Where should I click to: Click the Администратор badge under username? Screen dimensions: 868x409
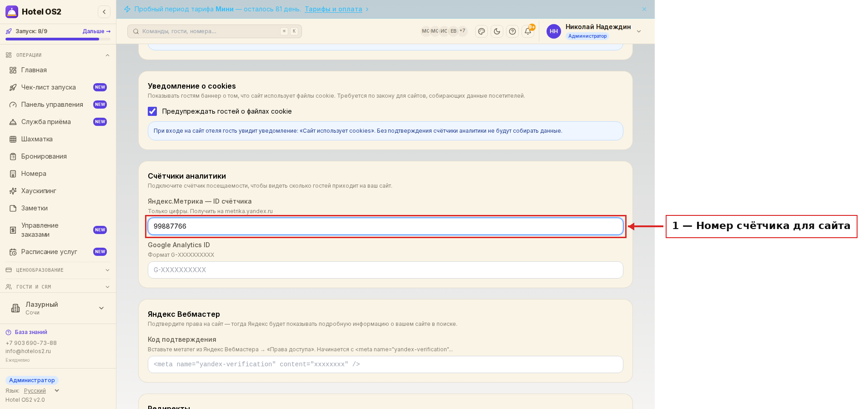(x=587, y=36)
